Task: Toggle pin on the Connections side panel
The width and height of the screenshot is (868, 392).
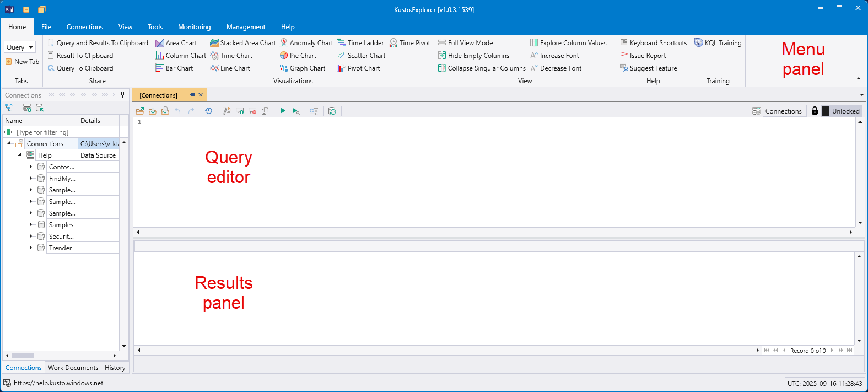Action: 122,95
